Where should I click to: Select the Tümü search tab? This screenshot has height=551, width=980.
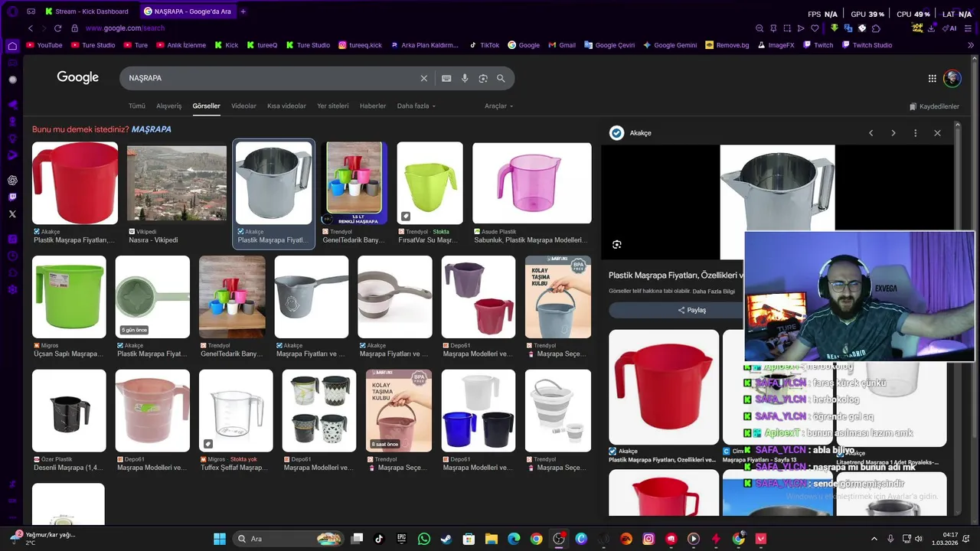137,106
